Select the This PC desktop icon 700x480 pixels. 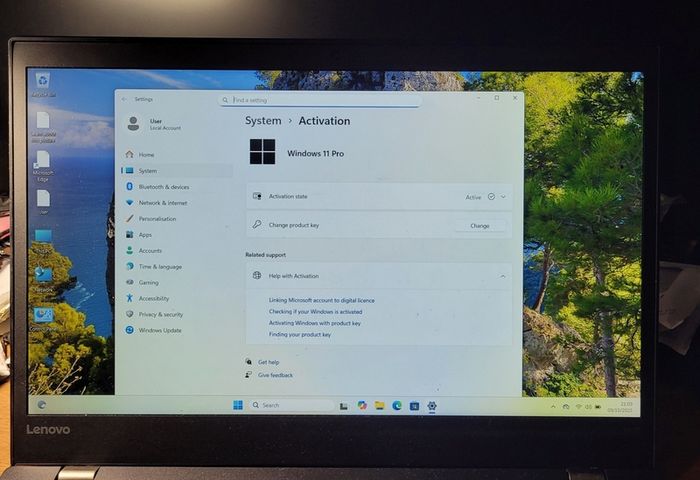click(x=43, y=241)
